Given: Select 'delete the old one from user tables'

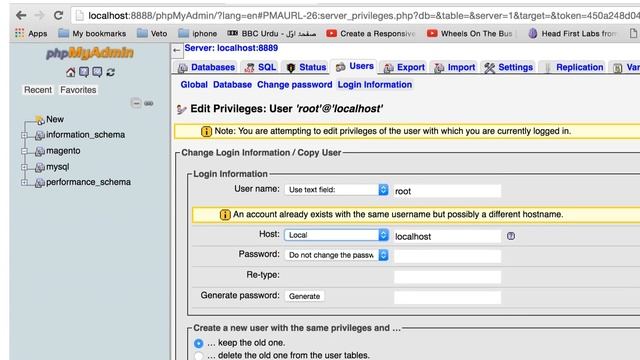Looking at the screenshot, I should click(199, 356).
